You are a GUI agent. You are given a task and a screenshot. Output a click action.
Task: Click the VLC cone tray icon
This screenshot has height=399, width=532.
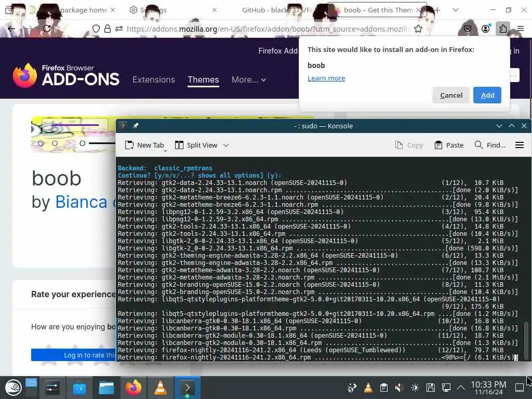tap(368, 388)
